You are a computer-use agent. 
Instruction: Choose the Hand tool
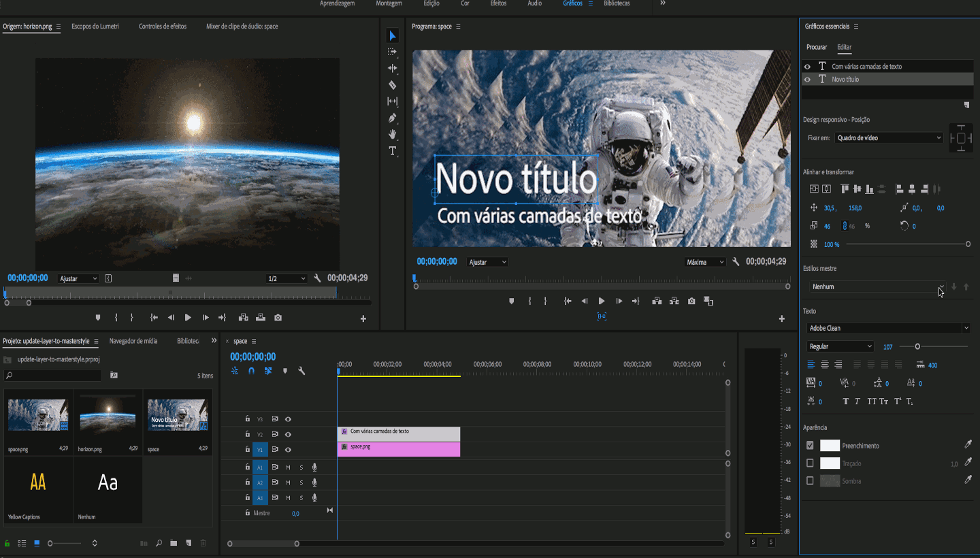(393, 134)
